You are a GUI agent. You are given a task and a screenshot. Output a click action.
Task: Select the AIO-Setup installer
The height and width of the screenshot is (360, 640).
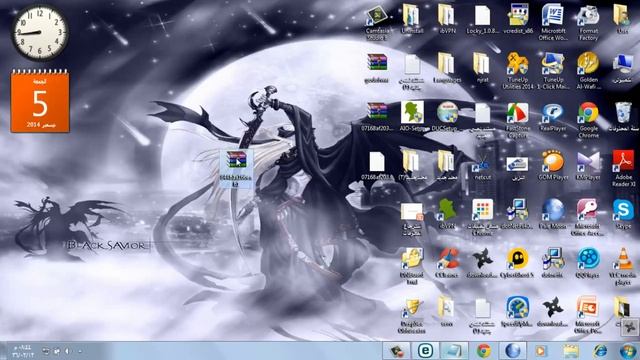(412, 117)
